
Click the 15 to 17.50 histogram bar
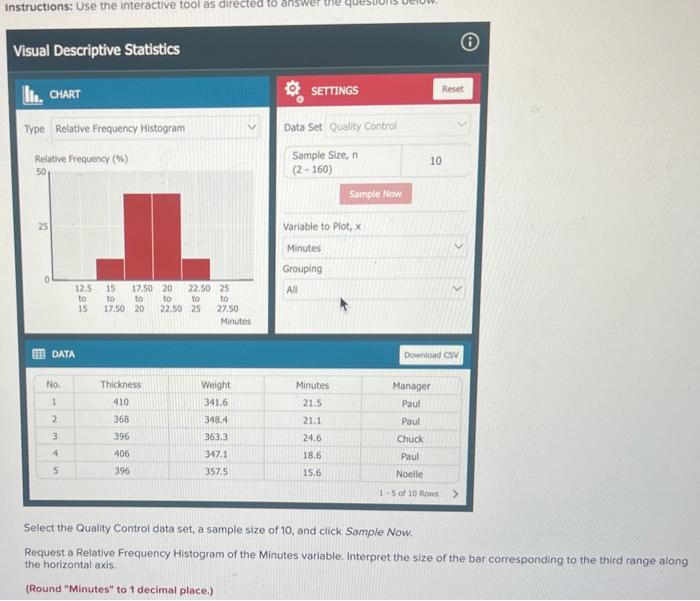[110, 269]
